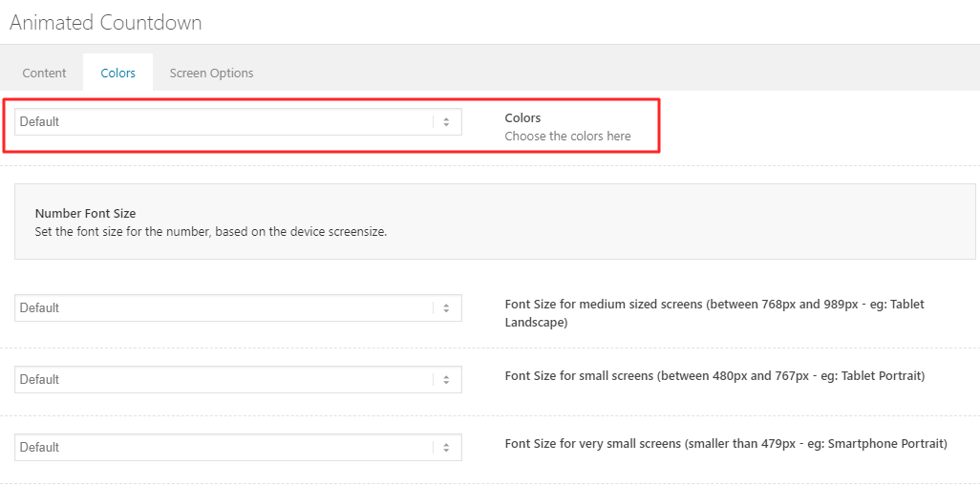
Task: Click the medium sized screens font size label
Action: pos(714,305)
